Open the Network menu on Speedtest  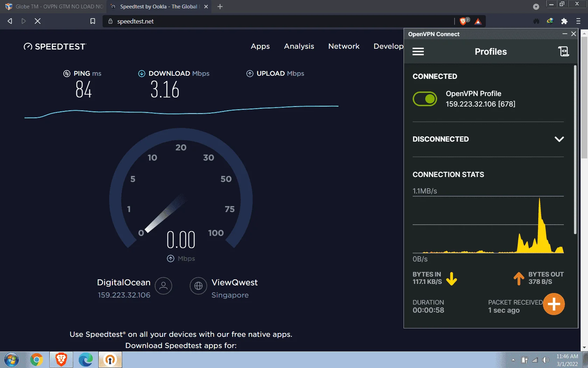344,46
